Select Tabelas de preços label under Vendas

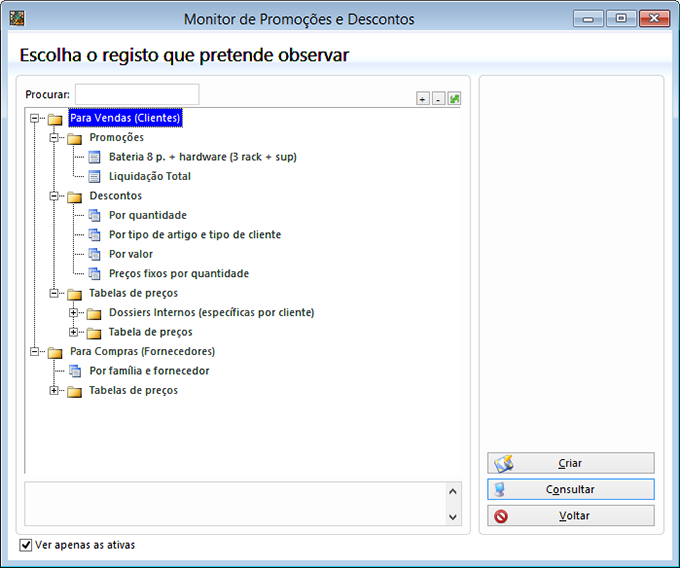pos(134,293)
